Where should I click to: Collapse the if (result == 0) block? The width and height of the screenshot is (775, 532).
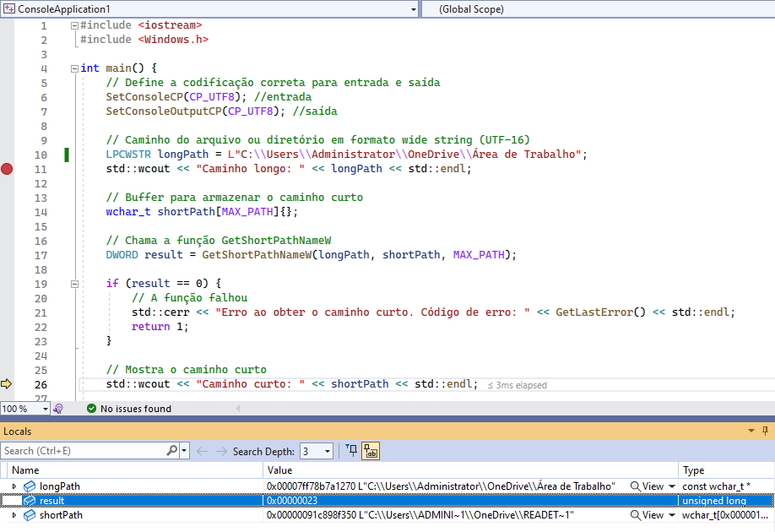coord(74,284)
